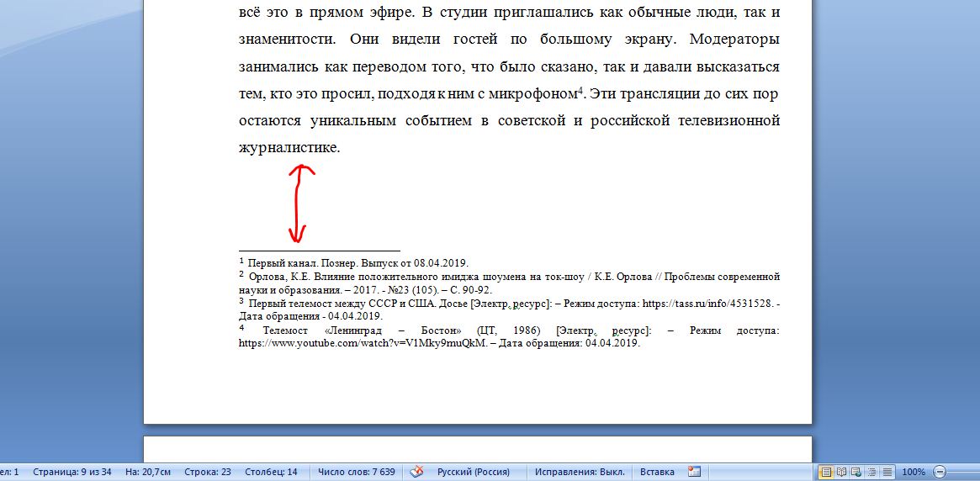Switch to Outline view
Screen dimensions: 980x481
coord(871,472)
